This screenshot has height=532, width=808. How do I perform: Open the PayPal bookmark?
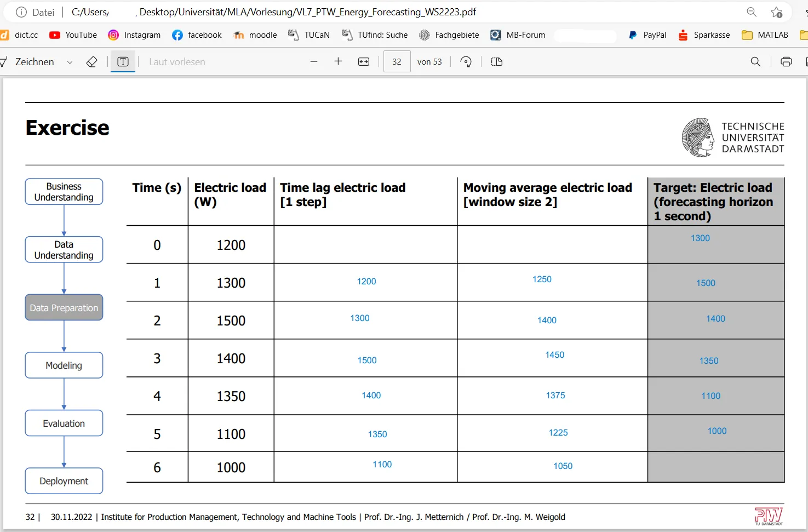[x=647, y=35]
